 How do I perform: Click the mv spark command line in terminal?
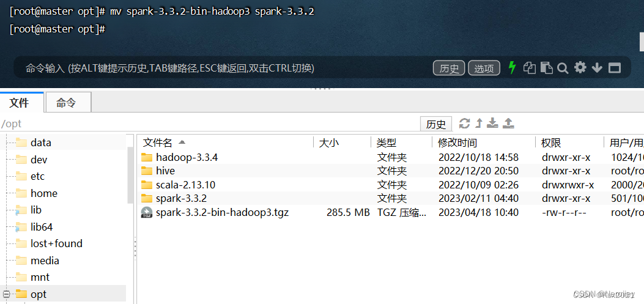(x=161, y=12)
